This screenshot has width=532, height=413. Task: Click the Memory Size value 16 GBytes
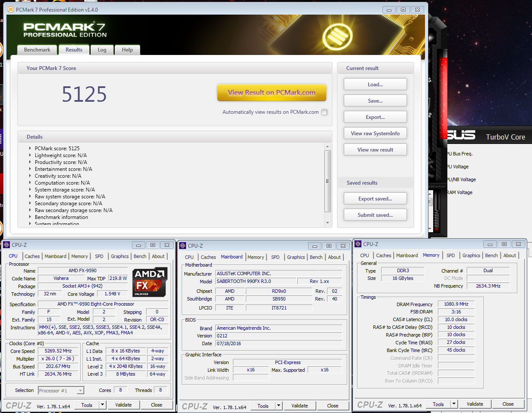click(403, 278)
